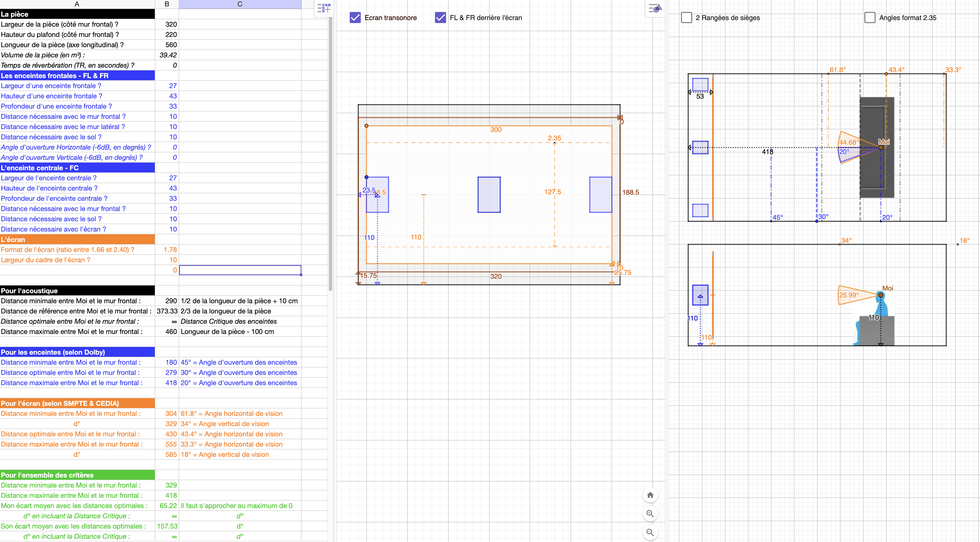Click the zoom out magnifier button
The height and width of the screenshot is (542, 980).
650,532
